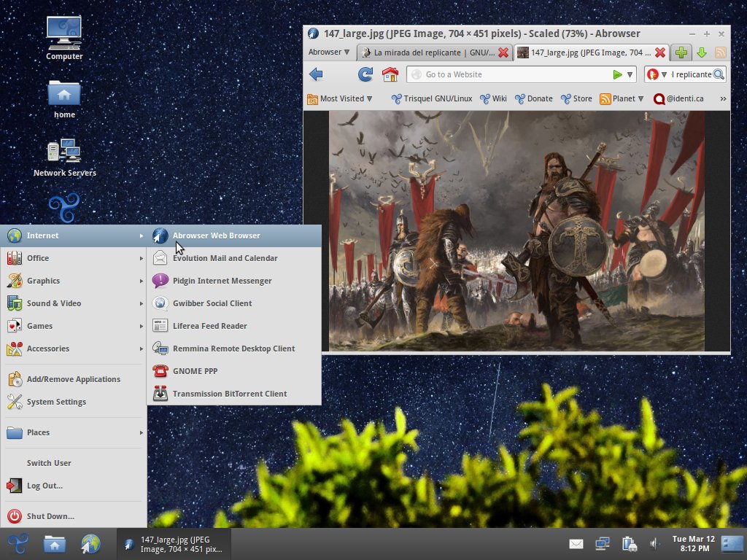Open the Wiki bookmark
The width and height of the screenshot is (747, 560).
(493, 98)
